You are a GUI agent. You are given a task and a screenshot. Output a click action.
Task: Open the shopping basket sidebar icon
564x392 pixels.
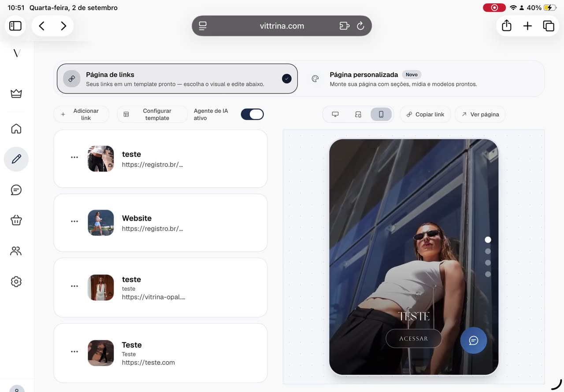[x=16, y=220]
